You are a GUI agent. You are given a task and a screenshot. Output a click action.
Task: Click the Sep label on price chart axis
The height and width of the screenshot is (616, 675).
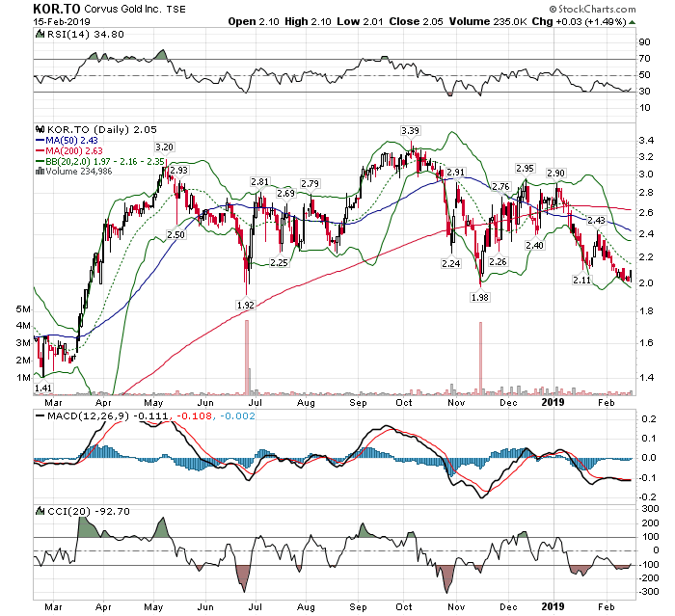358,403
